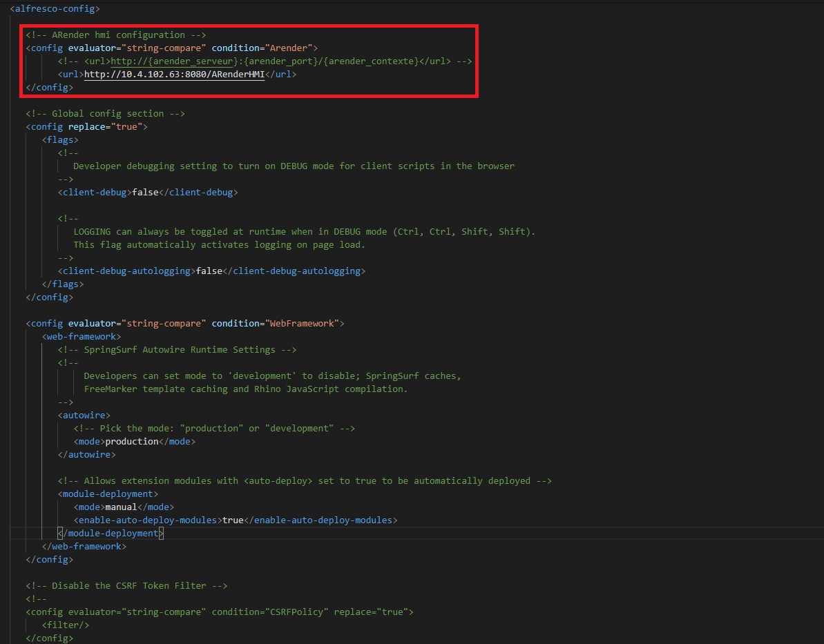
Task: Click the manual value inside mode tag
Action: coord(121,507)
